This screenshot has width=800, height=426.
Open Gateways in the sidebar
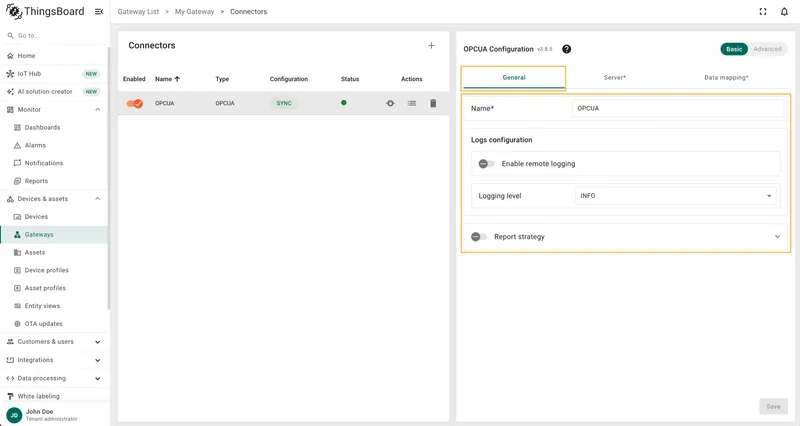click(x=54, y=235)
